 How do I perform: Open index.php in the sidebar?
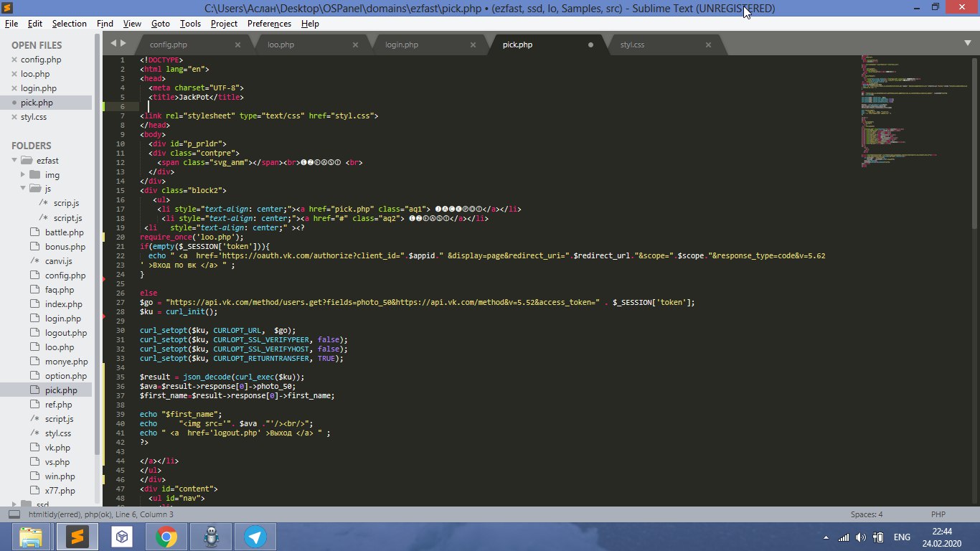pyautogui.click(x=63, y=304)
